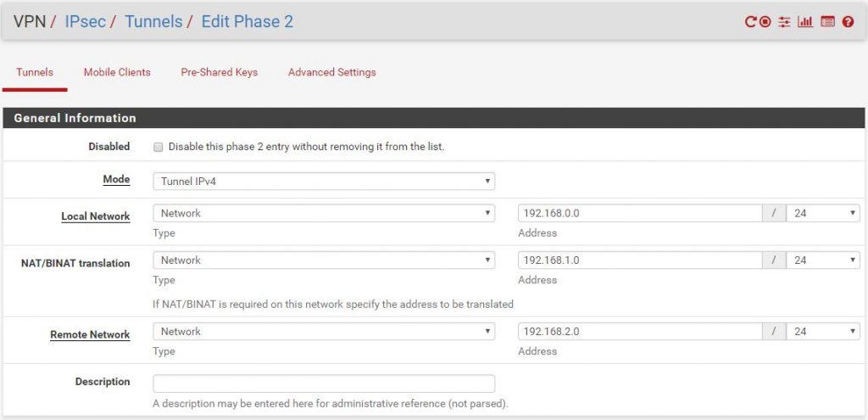Screen dimensions: 868x420
Task: Open the Mode dropdown showing Tunnel IPv4
Action: 323,181
